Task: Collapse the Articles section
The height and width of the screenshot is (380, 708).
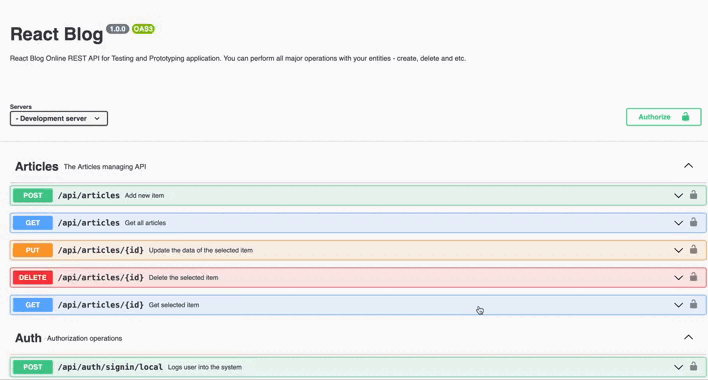Action: click(688, 166)
